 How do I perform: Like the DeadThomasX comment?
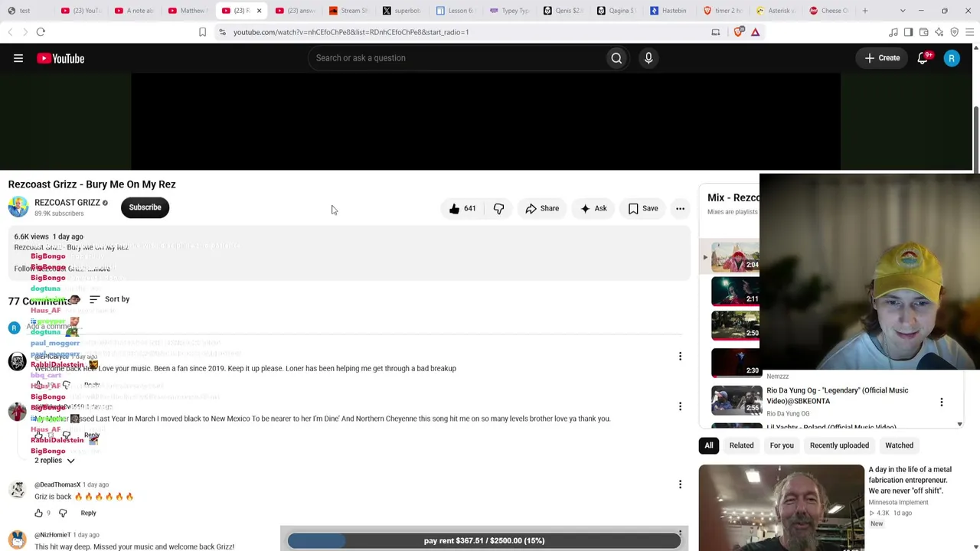click(38, 514)
